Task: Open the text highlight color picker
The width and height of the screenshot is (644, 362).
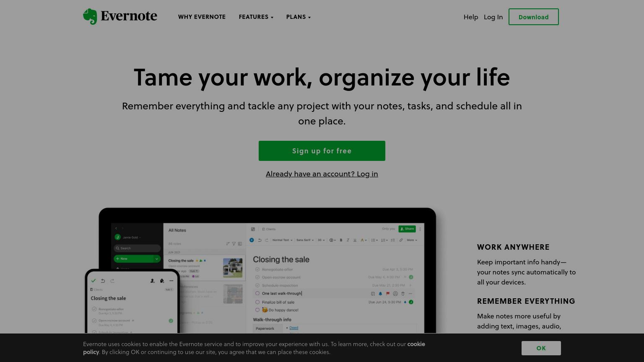Action: click(364, 240)
